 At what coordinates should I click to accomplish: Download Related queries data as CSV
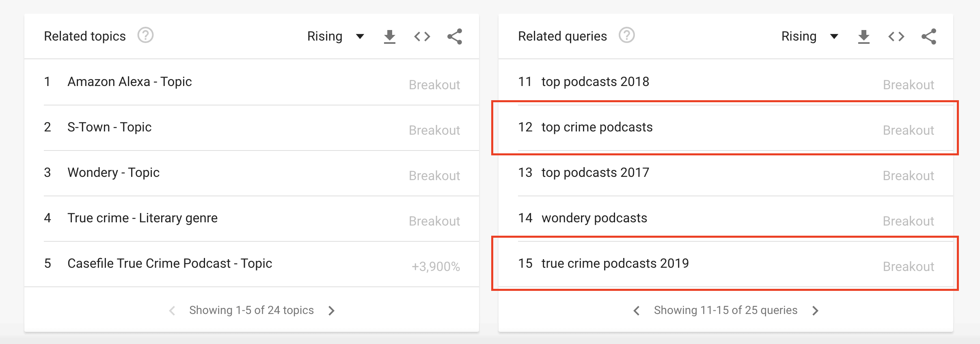coord(864,37)
